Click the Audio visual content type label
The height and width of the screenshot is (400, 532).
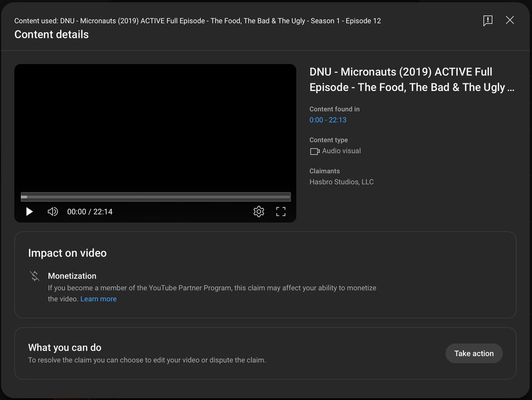coord(342,151)
